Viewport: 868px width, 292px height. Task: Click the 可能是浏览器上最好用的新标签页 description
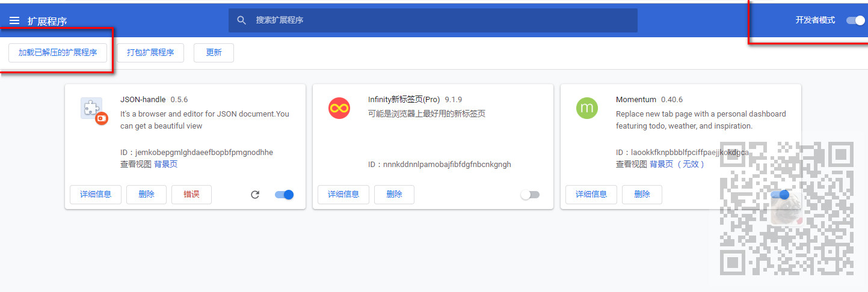pyautogui.click(x=426, y=114)
